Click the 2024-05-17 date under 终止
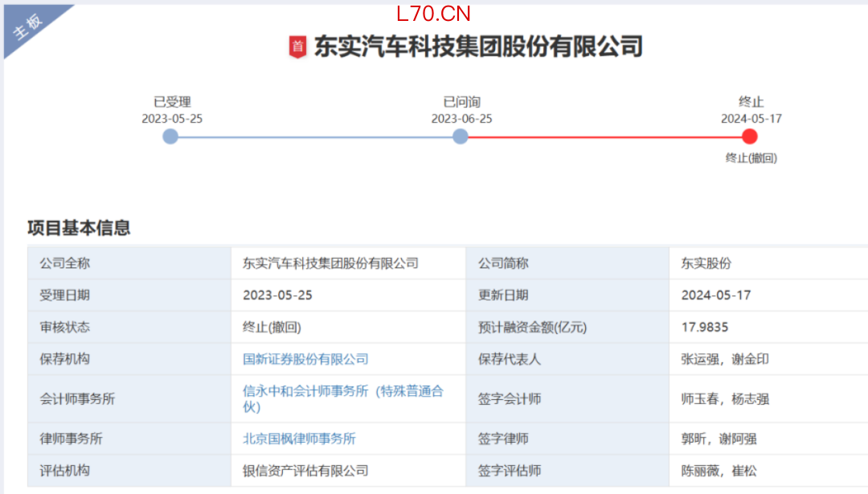The image size is (868, 494). [751, 119]
